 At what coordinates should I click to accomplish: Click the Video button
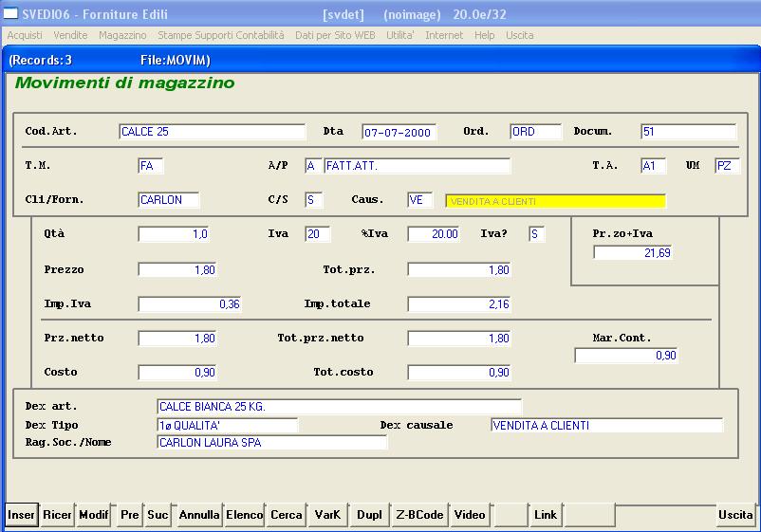tap(470, 515)
